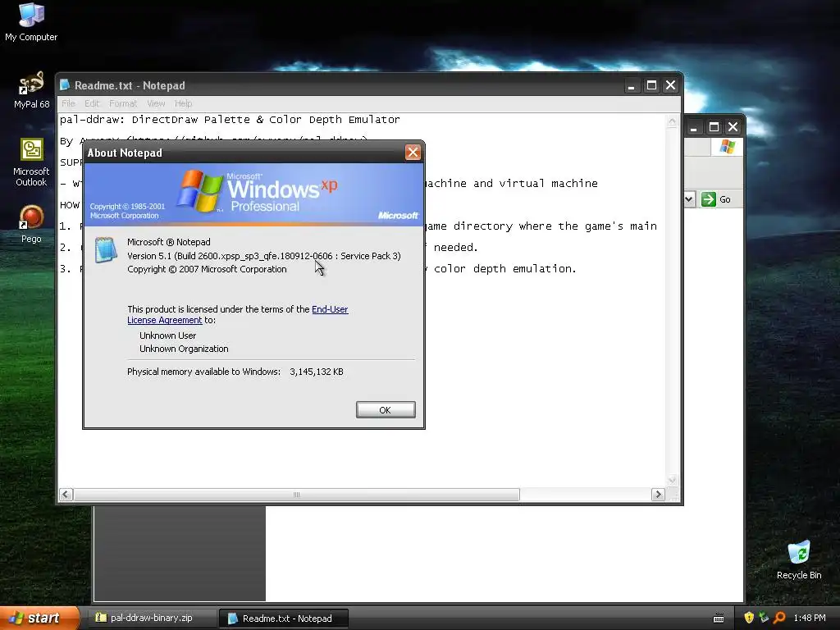Click 'Copyright © 2007 Microsoft Corporation' text
The width and height of the screenshot is (840, 630).
click(x=207, y=269)
